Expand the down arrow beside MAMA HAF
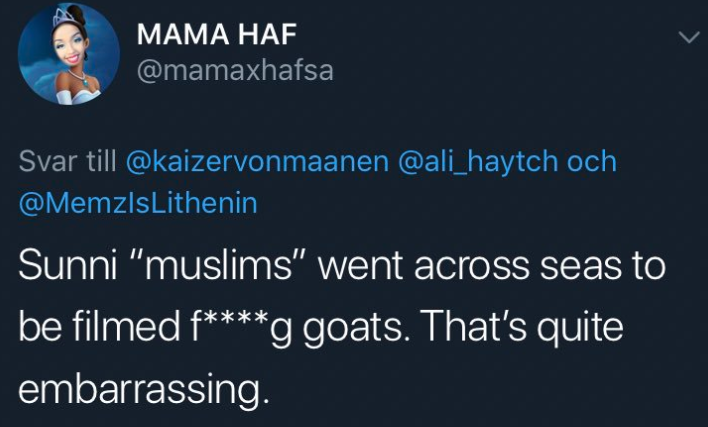708x427 pixels. coord(687,37)
